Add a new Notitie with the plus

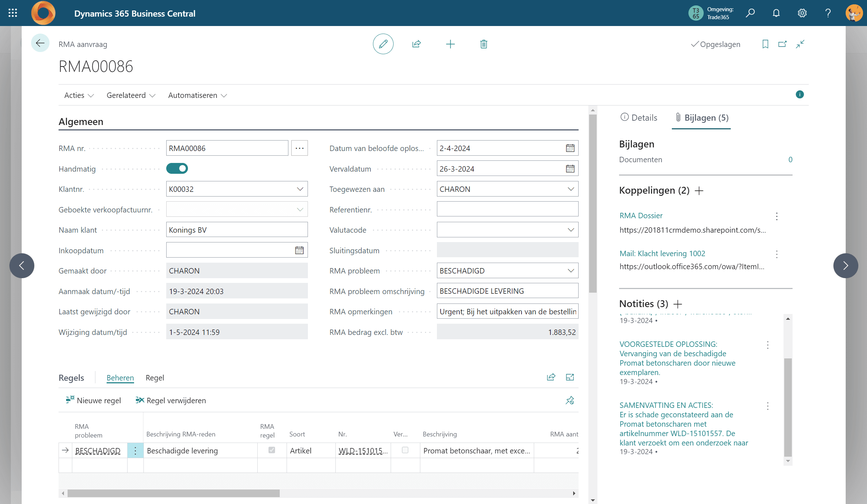678,304
